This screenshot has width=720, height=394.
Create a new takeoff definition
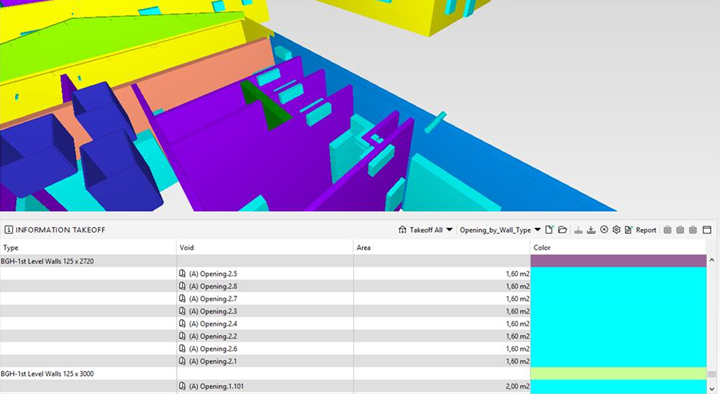[x=549, y=230]
